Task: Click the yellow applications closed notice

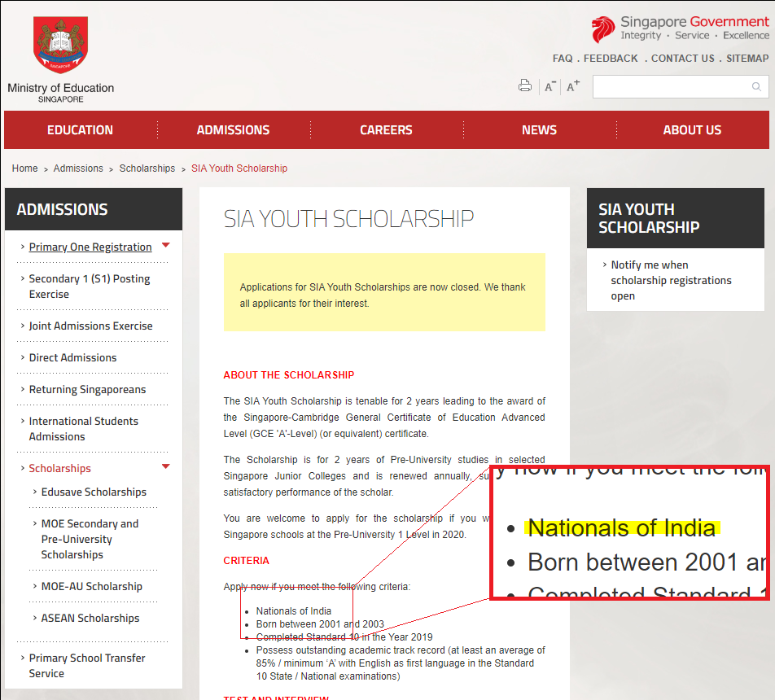Action: point(384,292)
